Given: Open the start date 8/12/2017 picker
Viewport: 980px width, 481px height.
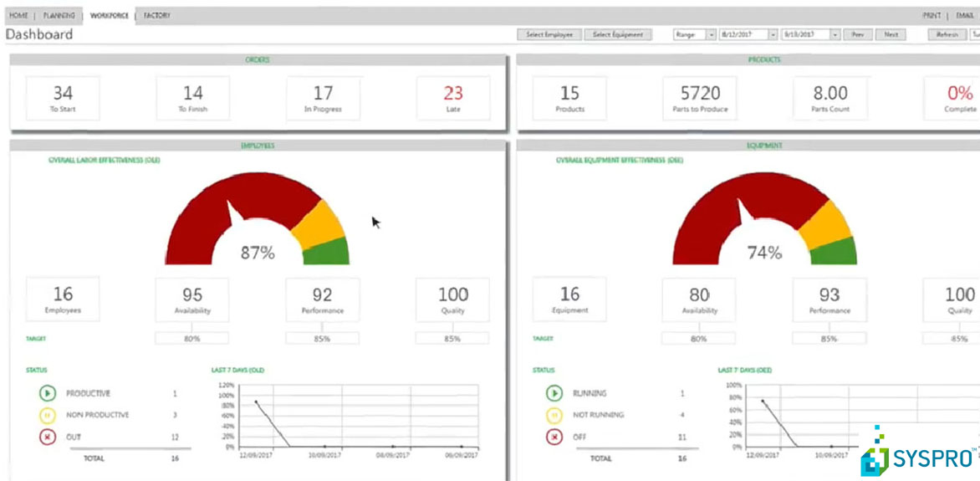Looking at the screenshot, I should click(773, 35).
